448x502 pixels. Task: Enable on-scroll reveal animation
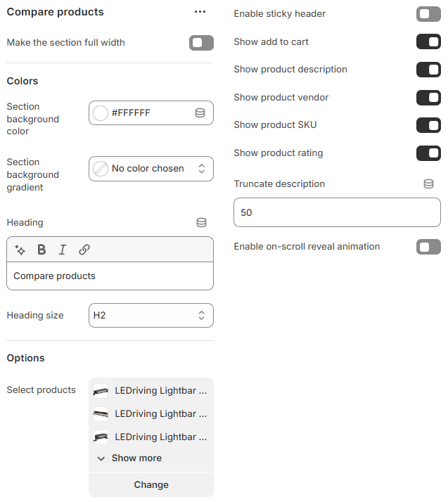pos(428,247)
